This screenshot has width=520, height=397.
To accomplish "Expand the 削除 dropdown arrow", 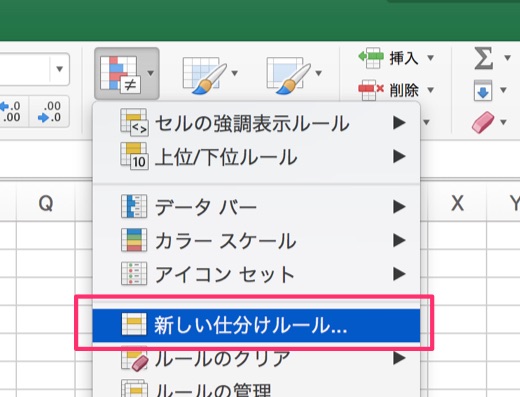I will [x=430, y=90].
